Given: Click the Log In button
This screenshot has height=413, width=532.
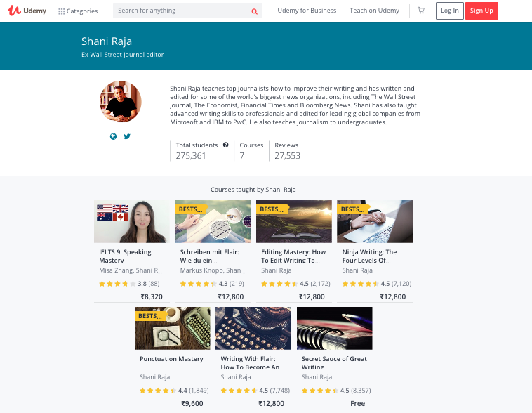Looking at the screenshot, I should coord(450,11).
